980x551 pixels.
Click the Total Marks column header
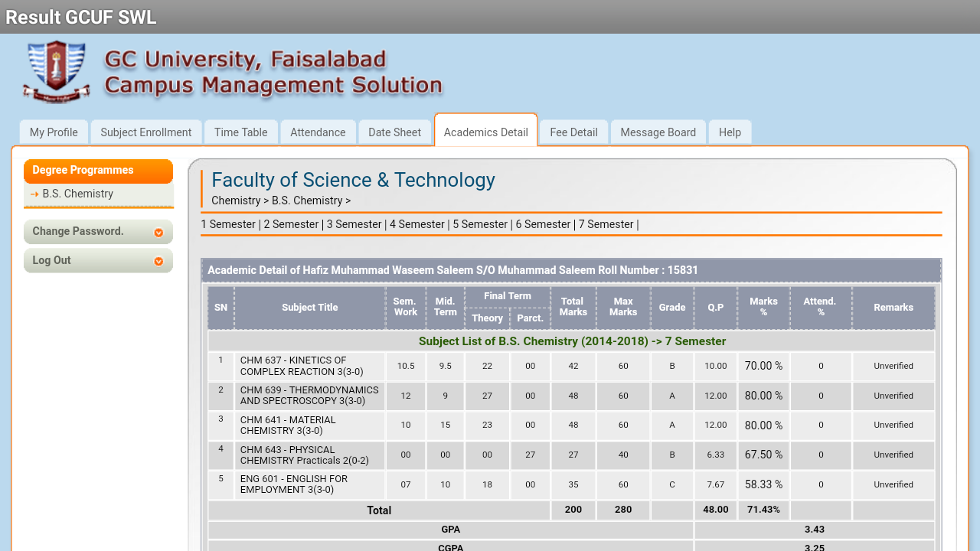coord(573,307)
